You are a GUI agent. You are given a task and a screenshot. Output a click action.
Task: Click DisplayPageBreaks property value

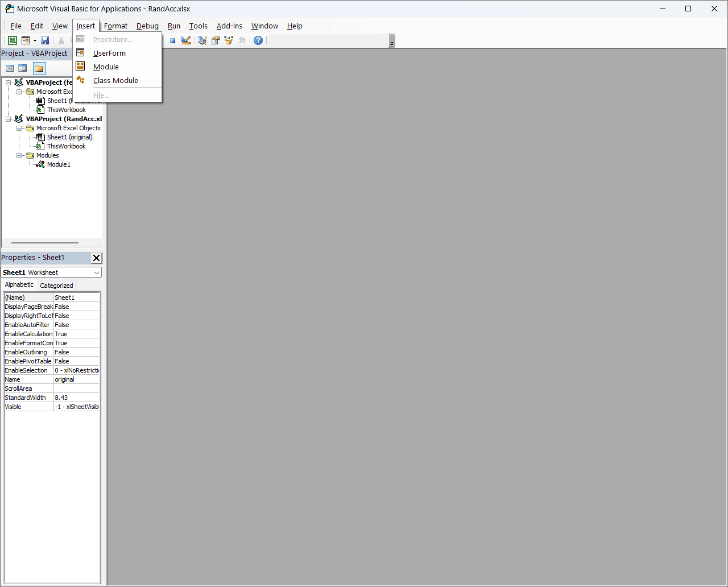(76, 307)
